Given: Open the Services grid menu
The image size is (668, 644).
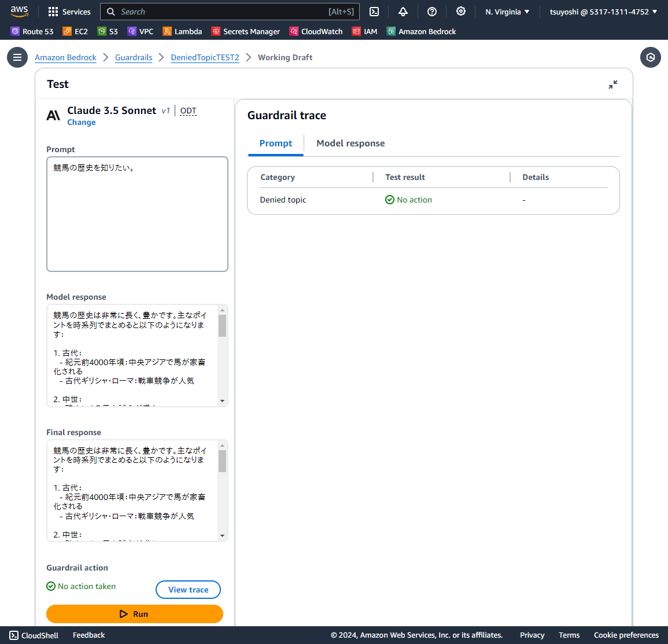Looking at the screenshot, I should tap(53, 12).
